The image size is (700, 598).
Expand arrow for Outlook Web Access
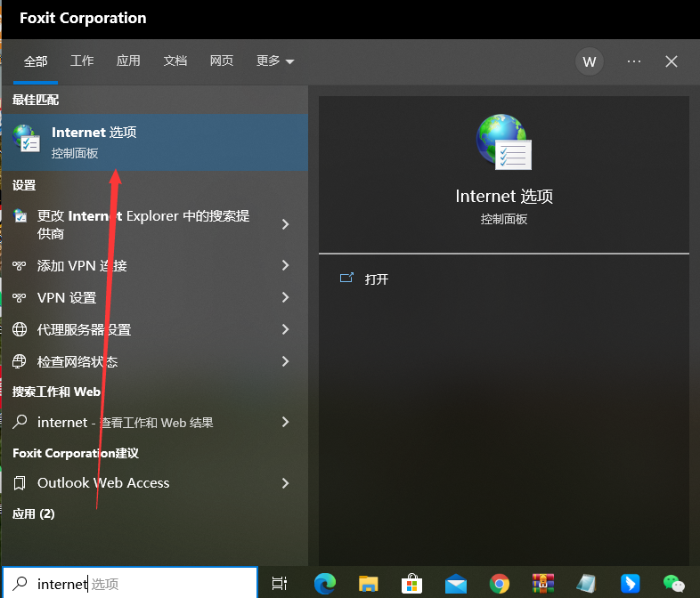pos(286,483)
